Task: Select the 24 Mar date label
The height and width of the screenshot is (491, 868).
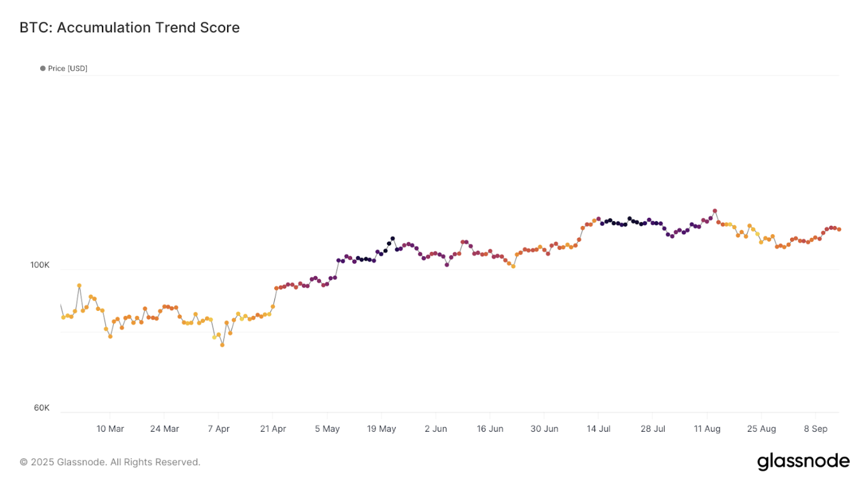Action: 164,429
